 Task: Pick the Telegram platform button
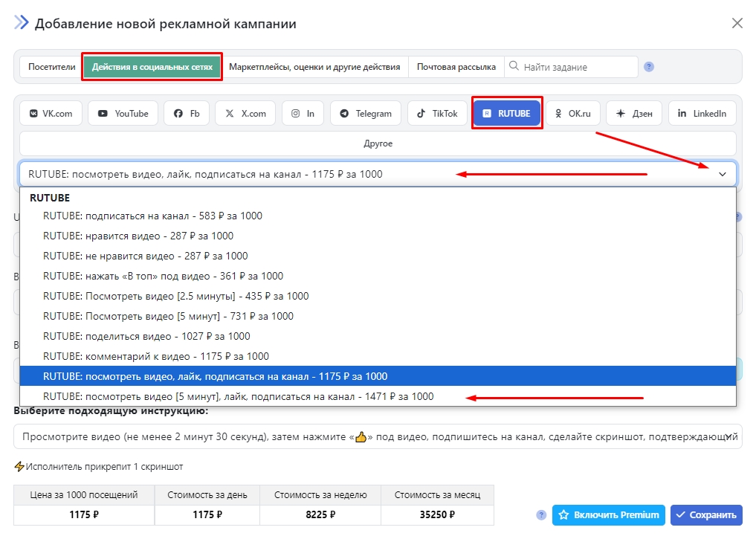(x=365, y=114)
